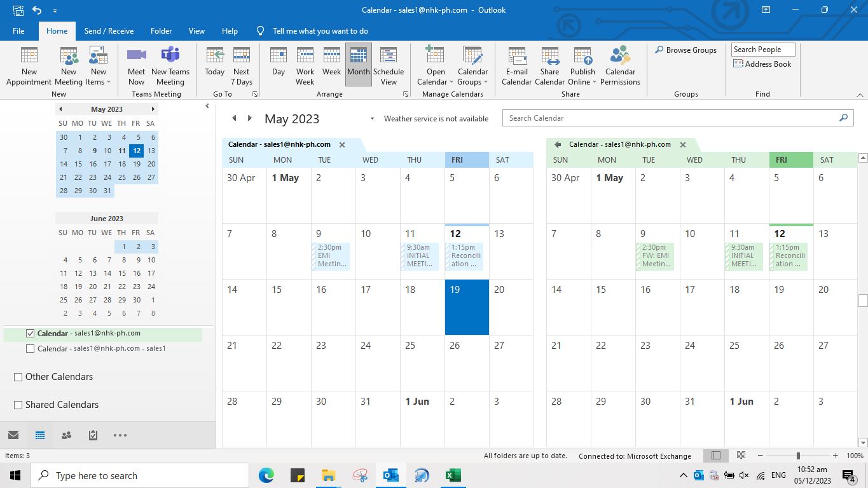The height and width of the screenshot is (488, 868).
Task: Open the Help ribbon tab
Action: tap(230, 30)
